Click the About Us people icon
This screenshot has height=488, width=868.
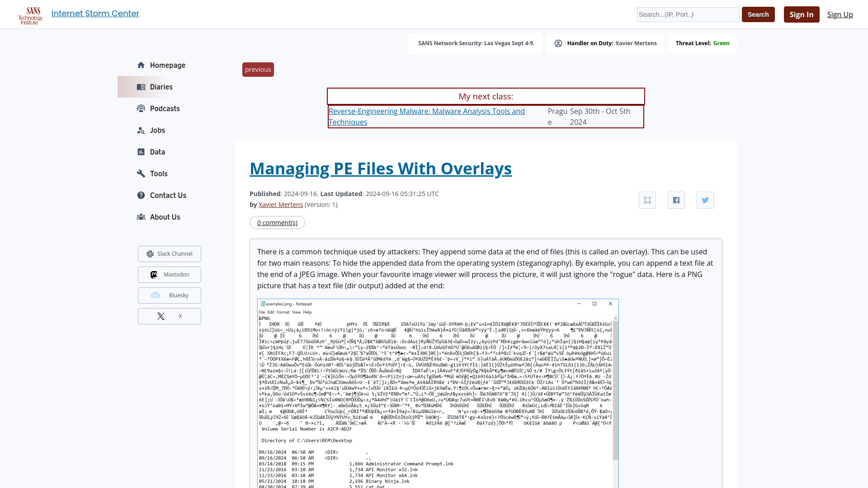point(141,217)
